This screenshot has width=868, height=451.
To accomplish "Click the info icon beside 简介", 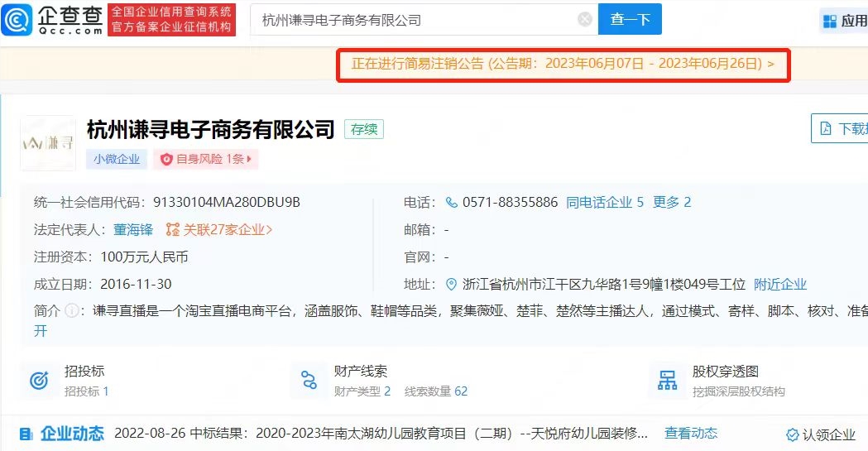I will pos(71,311).
